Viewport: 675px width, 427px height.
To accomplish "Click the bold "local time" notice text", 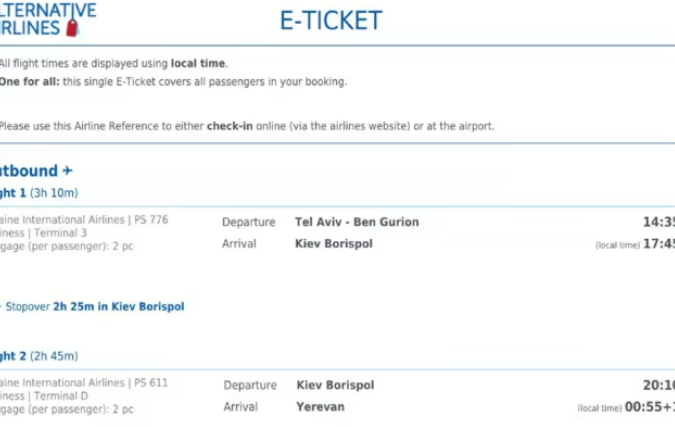I will click(x=199, y=63).
